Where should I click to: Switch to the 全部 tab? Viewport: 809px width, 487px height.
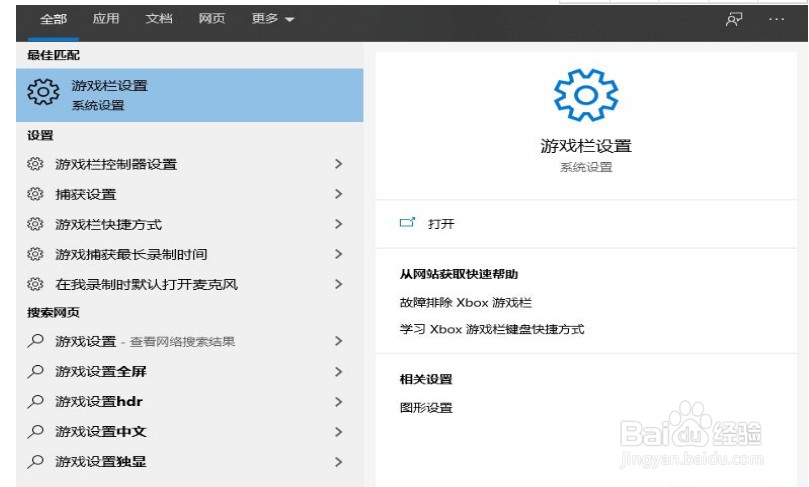(53, 20)
